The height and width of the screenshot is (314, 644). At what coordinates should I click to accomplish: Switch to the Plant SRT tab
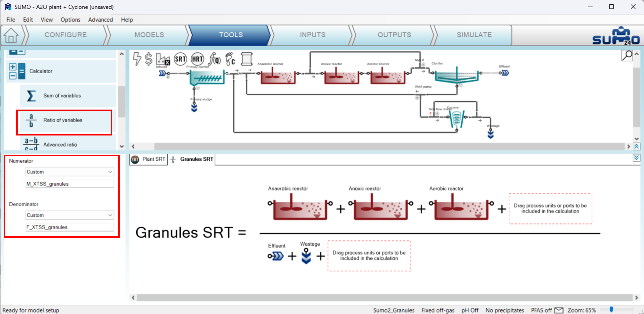[149, 159]
